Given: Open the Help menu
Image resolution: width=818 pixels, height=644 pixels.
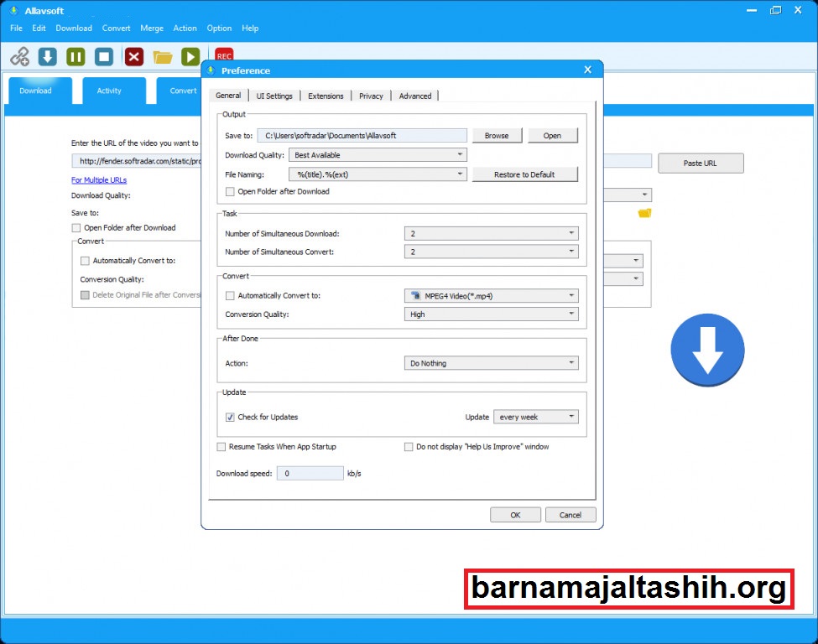Looking at the screenshot, I should [250, 29].
